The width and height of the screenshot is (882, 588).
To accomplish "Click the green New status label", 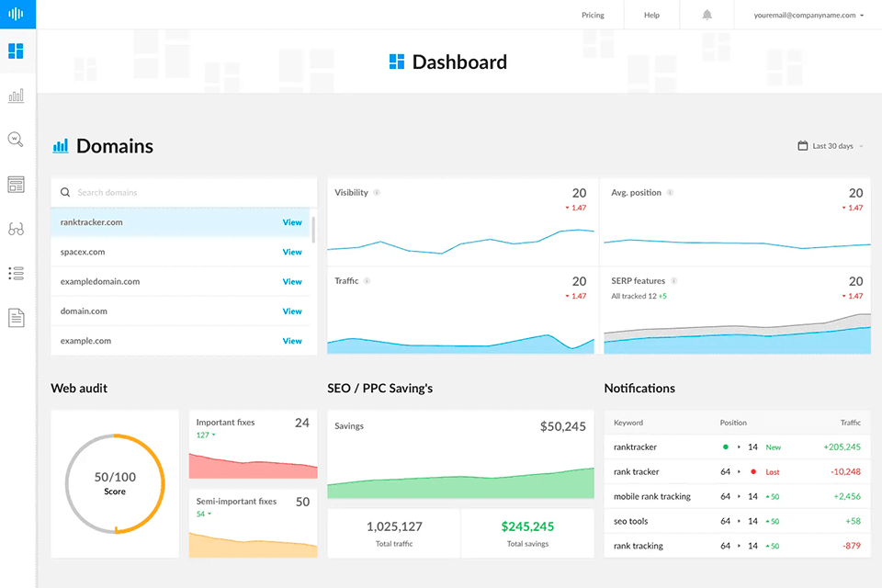I will (773, 447).
